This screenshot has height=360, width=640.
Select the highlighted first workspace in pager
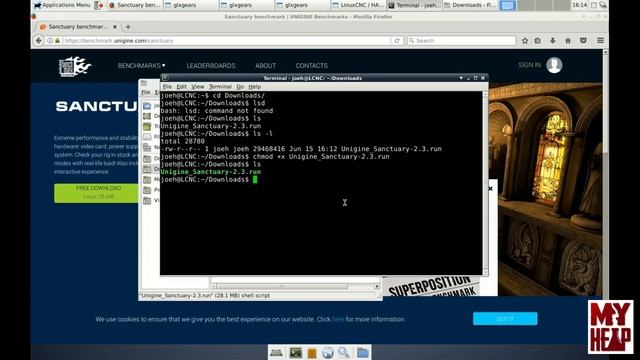click(x=507, y=5)
